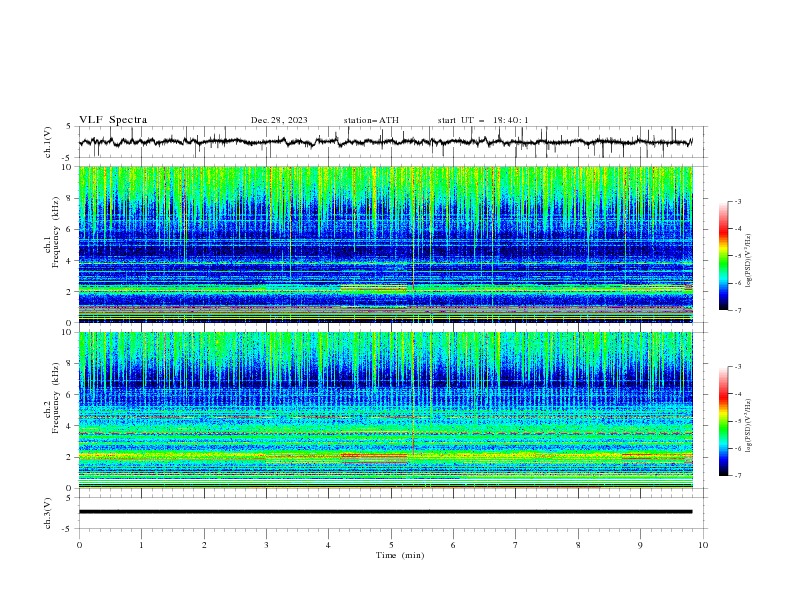Click time axis tick label "5"
This screenshot has height=612, width=792.
coord(391,545)
